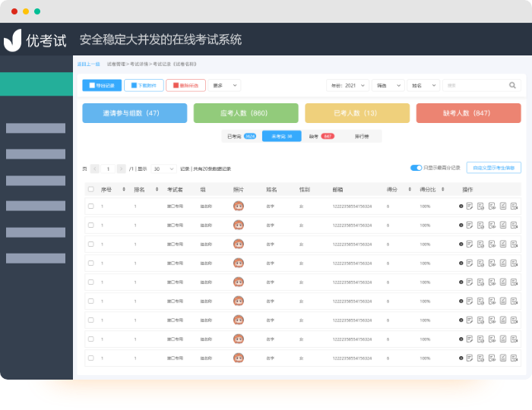The height and width of the screenshot is (410, 532).
Task: Click fourth row's pencil-on-page icon
Action: 503,263
